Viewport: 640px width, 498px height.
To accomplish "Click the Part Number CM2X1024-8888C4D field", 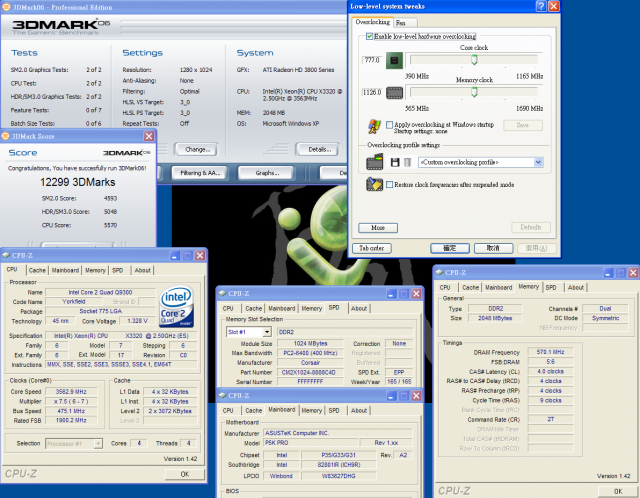I will click(x=311, y=372).
